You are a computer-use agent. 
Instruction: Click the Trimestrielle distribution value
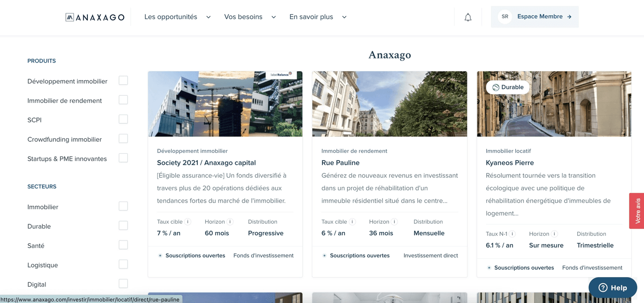(595, 245)
